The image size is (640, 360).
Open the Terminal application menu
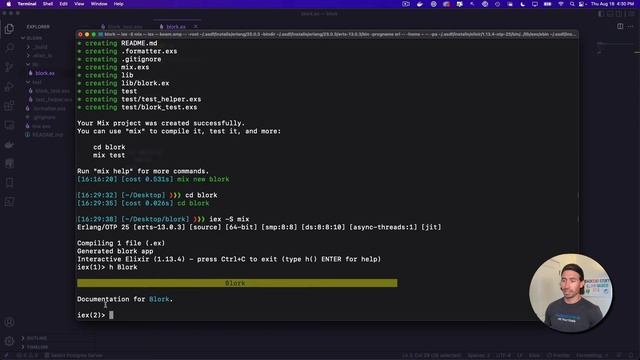pyautogui.click(x=27, y=4)
